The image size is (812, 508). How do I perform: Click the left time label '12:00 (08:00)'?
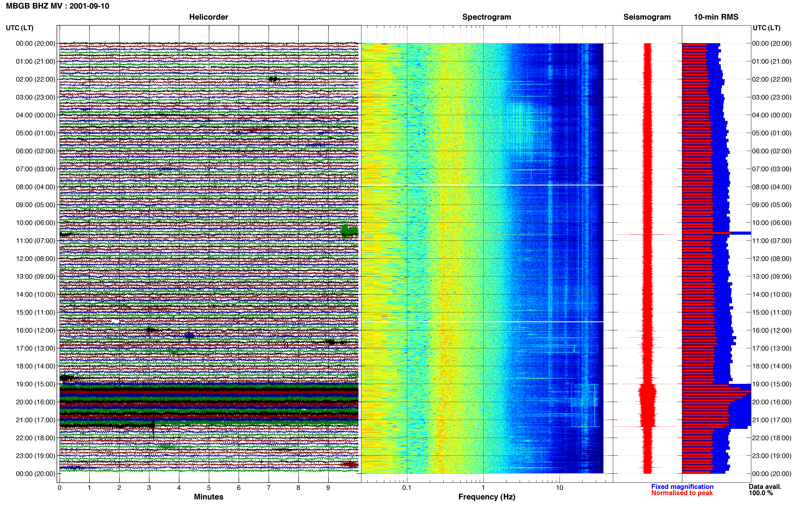coord(36,259)
